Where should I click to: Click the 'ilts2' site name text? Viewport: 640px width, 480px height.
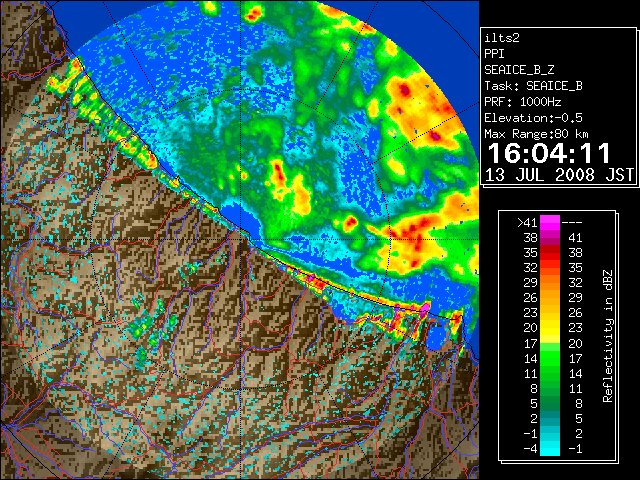tap(502, 38)
